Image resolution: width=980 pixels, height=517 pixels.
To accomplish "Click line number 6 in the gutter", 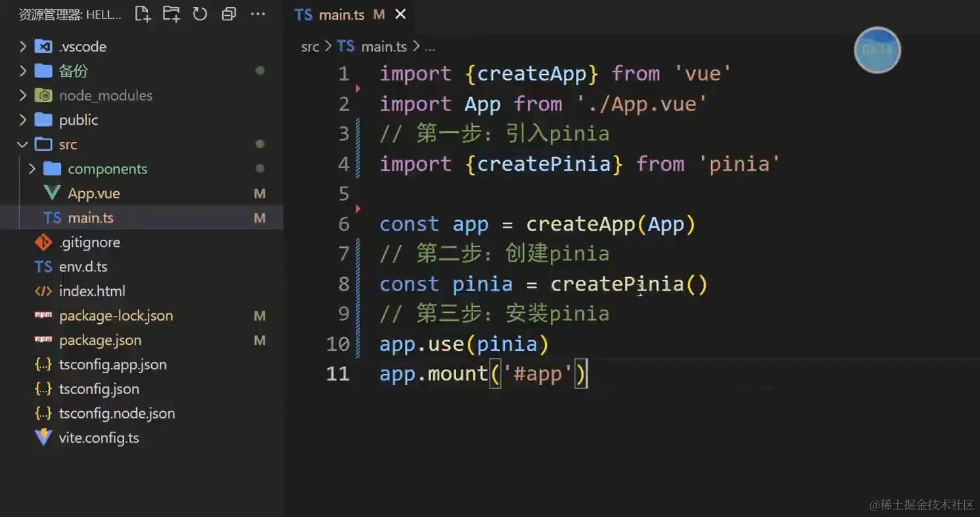I will coord(344,224).
